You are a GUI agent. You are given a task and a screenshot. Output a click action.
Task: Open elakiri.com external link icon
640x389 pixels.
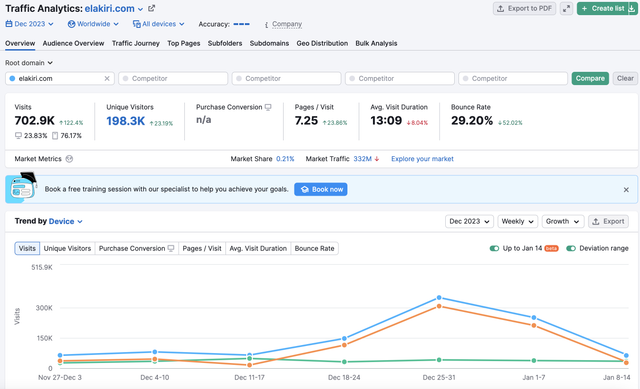coord(151,8)
